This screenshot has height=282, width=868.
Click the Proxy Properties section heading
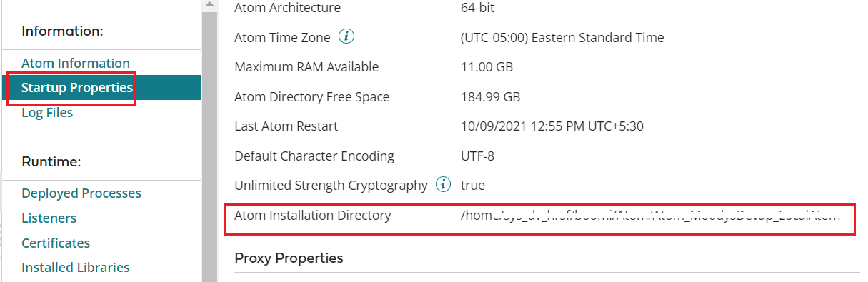pos(289,258)
